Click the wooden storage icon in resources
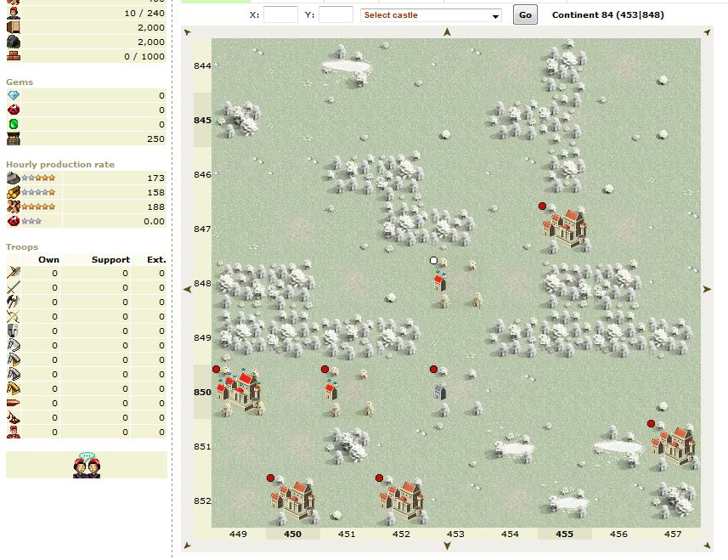This screenshot has width=728, height=560. [x=14, y=27]
